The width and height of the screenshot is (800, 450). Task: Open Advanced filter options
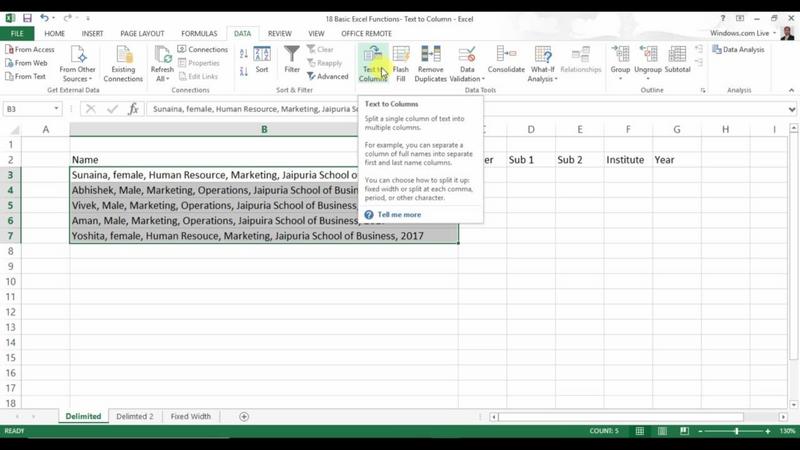click(x=328, y=77)
